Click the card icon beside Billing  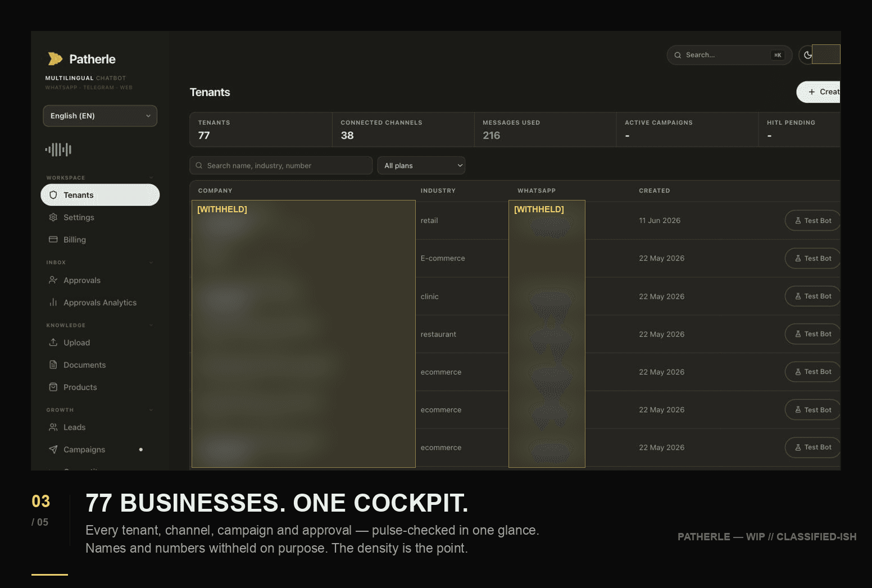coord(53,239)
